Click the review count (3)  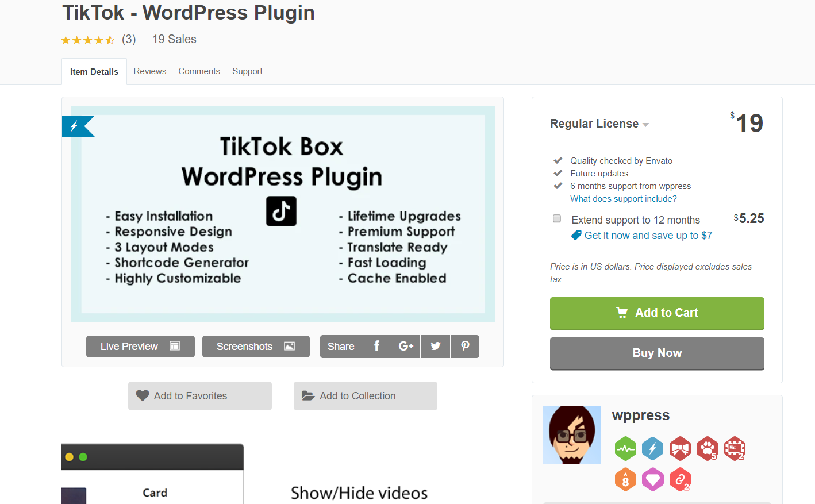129,39
